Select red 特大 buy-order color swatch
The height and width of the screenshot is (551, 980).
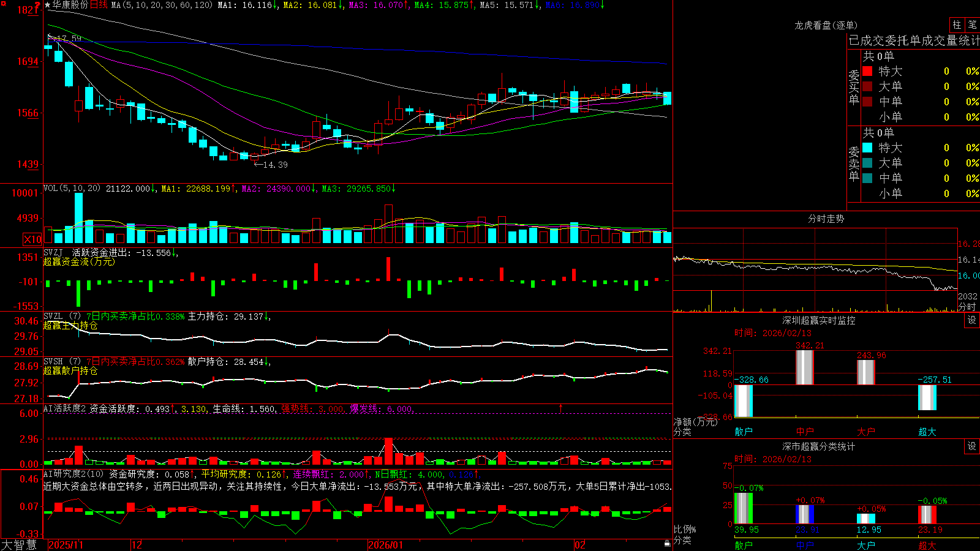[x=867, y=71]
